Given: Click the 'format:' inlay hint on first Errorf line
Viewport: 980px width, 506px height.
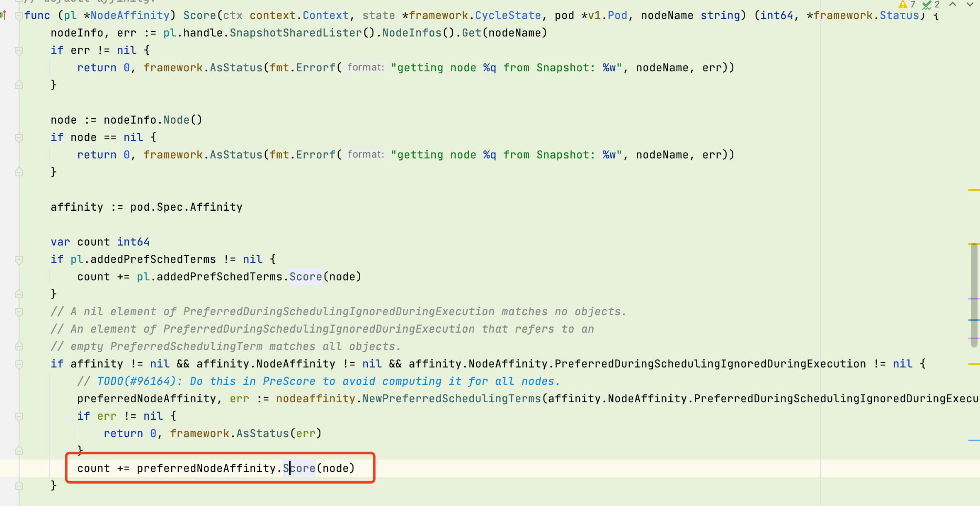Looking at the screenshot, I should click(366, 68).
